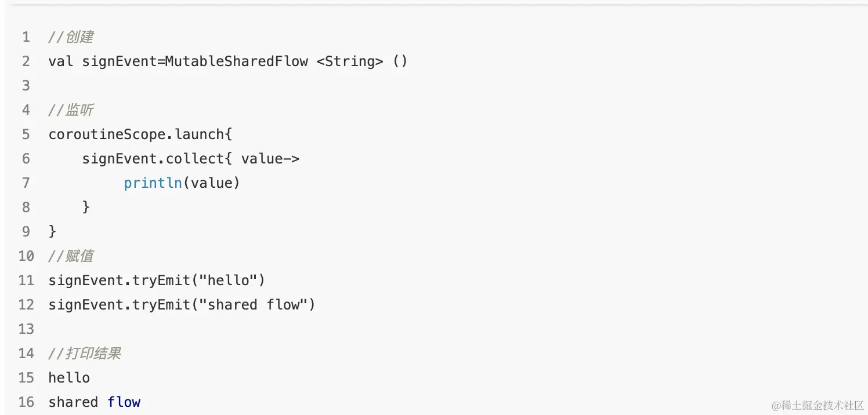Click the val keyword on line 2
The width and height of the screenshot is (868, 415).
(61, 61)
